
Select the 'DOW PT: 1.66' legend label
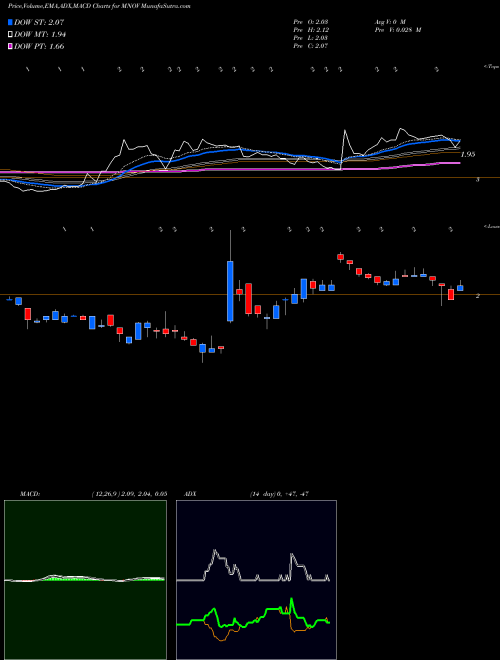[x=39, y=47]
